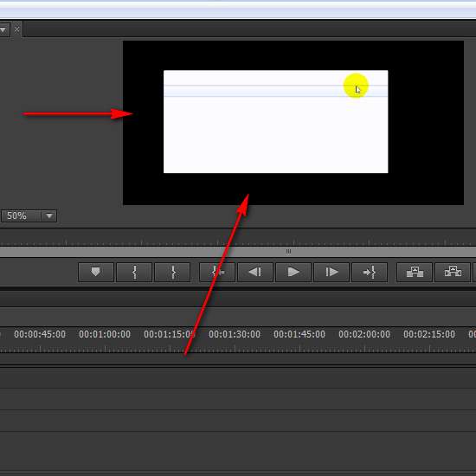Step back one frame

coord(255,272)
